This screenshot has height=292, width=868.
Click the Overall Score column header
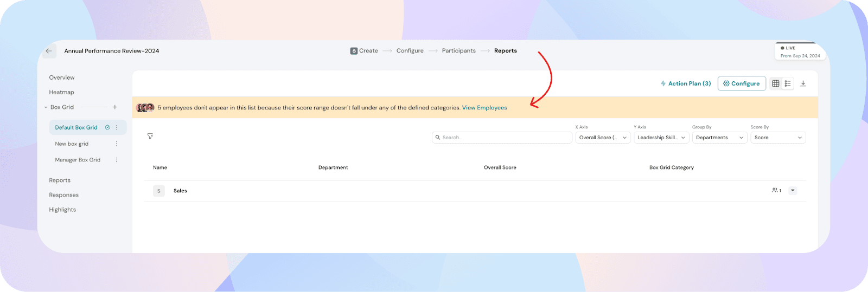click(500, 167)
